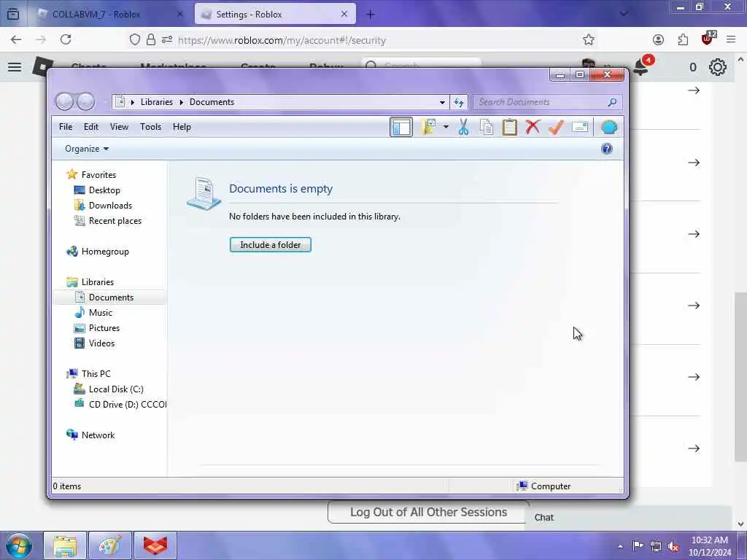The width and height of the screenshot is (747, 560).
Task: Open the browser extensions puzzle icon
Action: click(683, 40)
